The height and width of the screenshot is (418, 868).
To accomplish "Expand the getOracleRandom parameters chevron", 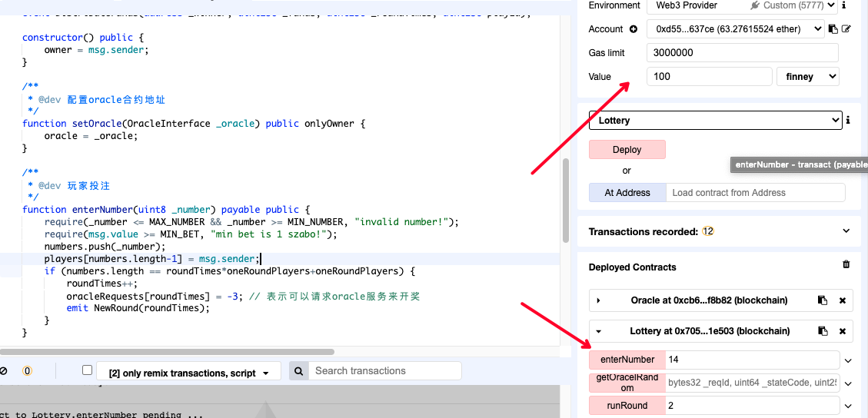I will pyautogui.click(x=848, y=383).
